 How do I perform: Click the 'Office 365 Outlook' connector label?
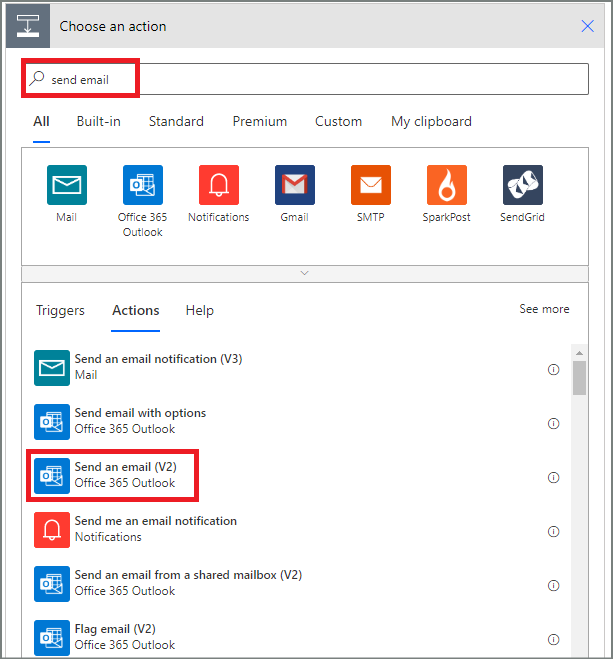point(142,224)
